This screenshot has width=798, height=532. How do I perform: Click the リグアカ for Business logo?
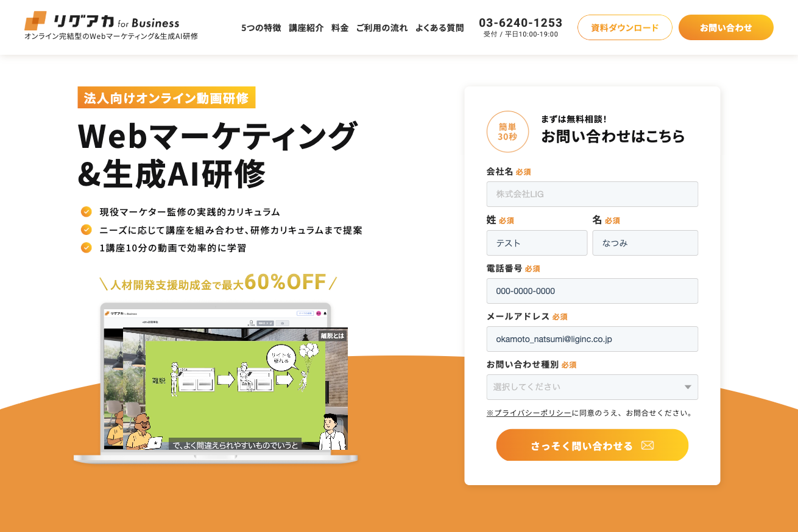102,21
